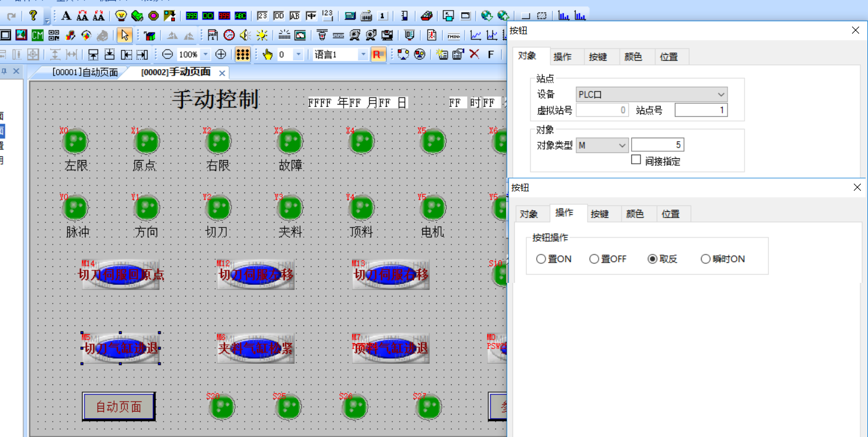Image resolution: width=868 pixels, height=437 pixels.
Task: Switch to the [00001]自动页面 page tab
Action: 85,73
